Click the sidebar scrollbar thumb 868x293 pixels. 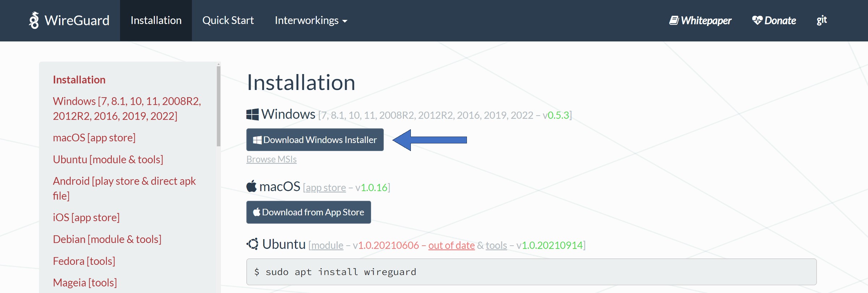[x=218, y=106]
